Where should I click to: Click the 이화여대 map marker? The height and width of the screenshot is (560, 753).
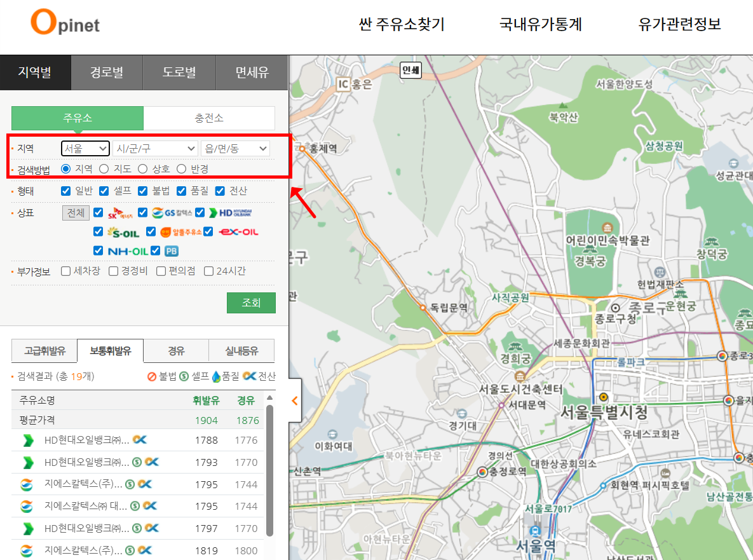(332, 435)
